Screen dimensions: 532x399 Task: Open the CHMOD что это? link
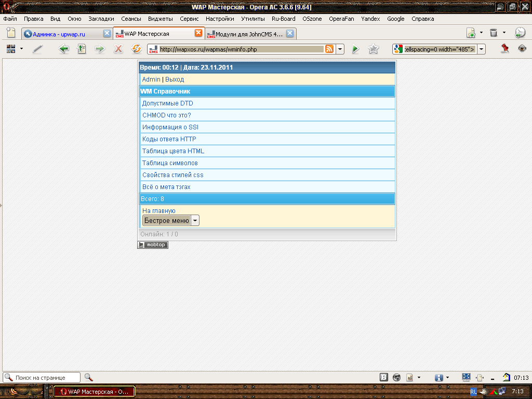coord(166,115)
